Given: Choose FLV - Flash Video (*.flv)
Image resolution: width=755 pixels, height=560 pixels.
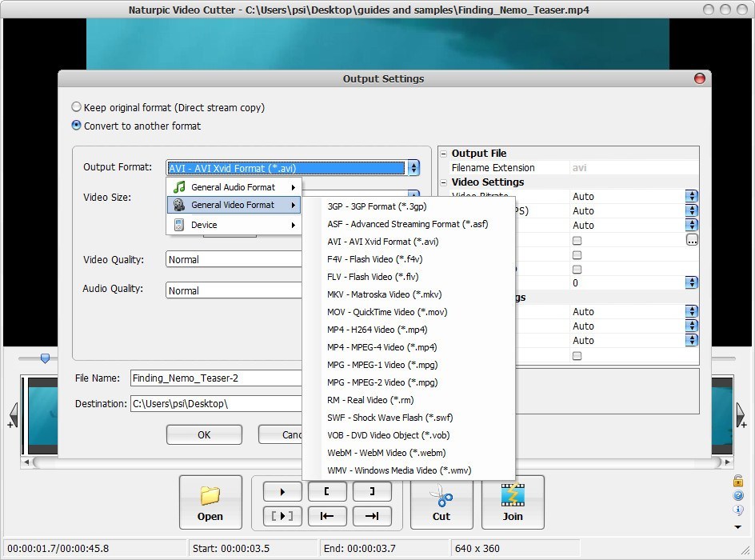Looking at the screenshot, I should tap(409, 277).
